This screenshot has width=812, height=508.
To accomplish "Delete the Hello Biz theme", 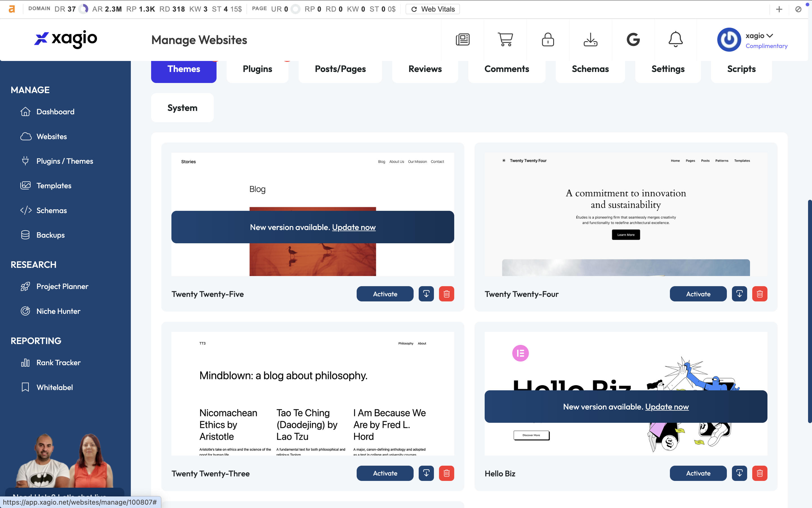I will [760, 473].
